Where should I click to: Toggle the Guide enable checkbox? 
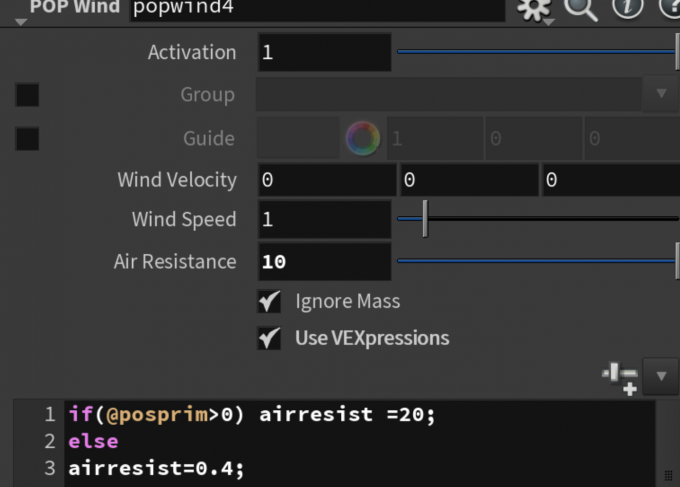27,138
